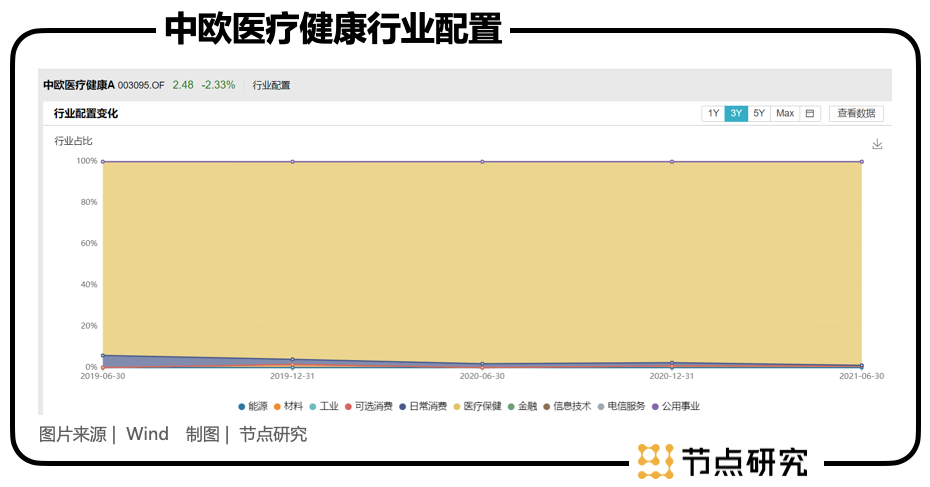Screen dimensions: 930x487
Task: Download the chart using the download icon
Action: coord(877,144)
